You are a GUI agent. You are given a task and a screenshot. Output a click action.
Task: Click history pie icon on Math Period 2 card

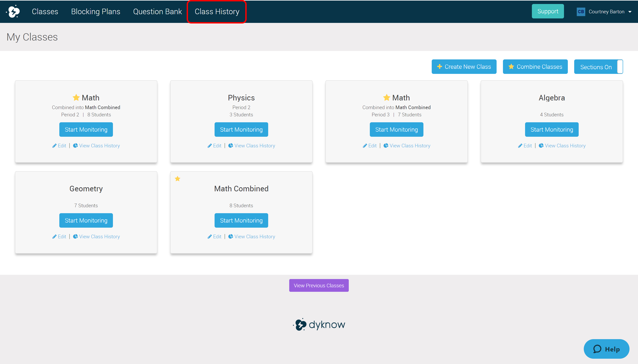point(75,145)
